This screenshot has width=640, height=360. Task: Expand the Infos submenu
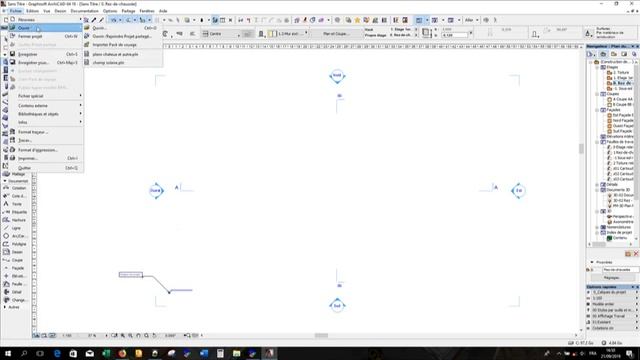46,122
